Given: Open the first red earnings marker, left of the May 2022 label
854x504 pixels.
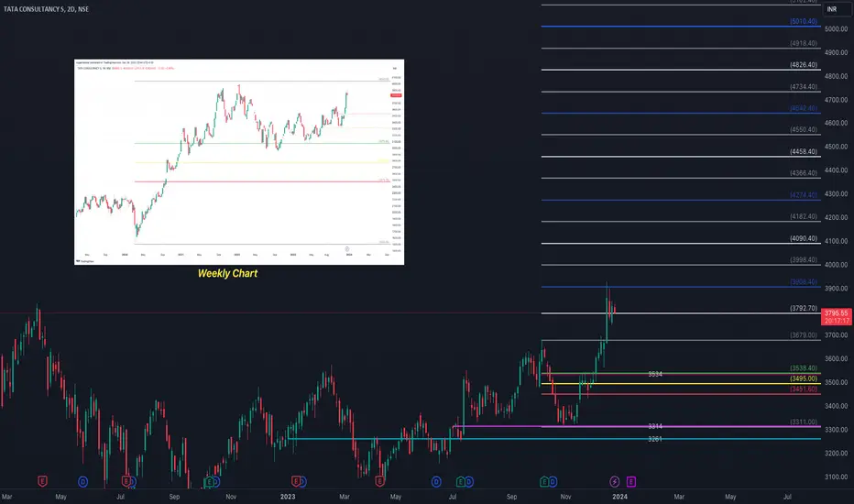Looking at the screenshot, I should click(x=42, y=481).
